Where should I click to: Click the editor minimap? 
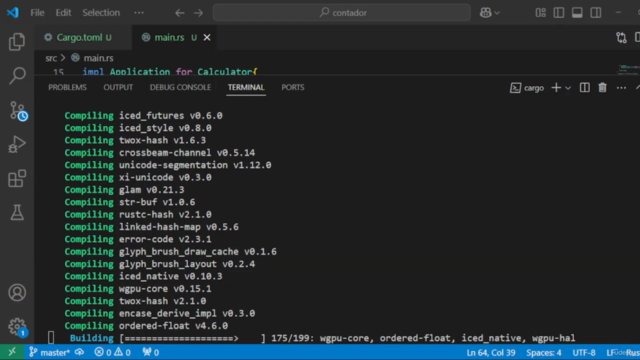pyautogui.click(x=628, y=69)
